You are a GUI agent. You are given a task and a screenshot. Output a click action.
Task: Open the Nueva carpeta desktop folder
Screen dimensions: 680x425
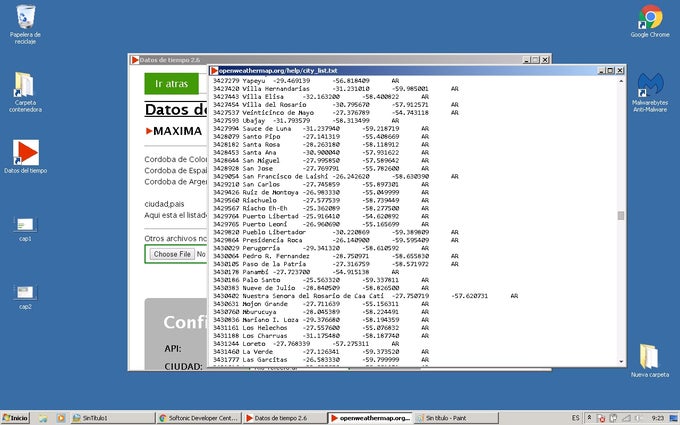(650, 360)
